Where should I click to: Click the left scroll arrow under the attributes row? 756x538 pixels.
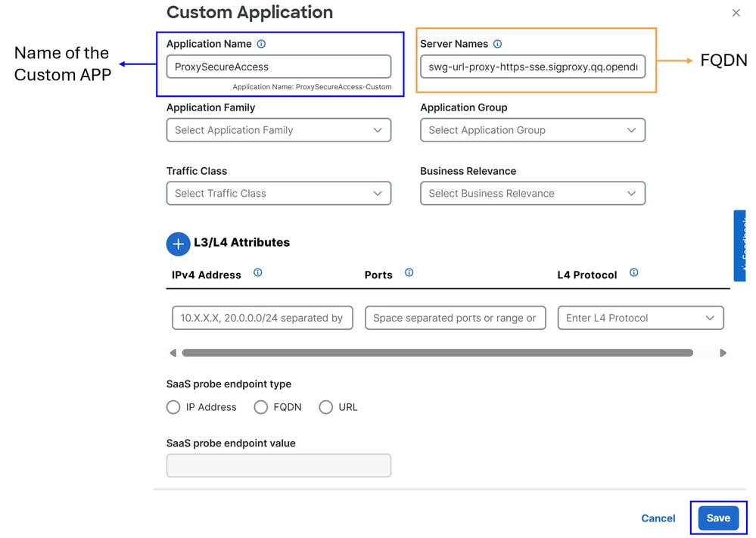[173, 353]
